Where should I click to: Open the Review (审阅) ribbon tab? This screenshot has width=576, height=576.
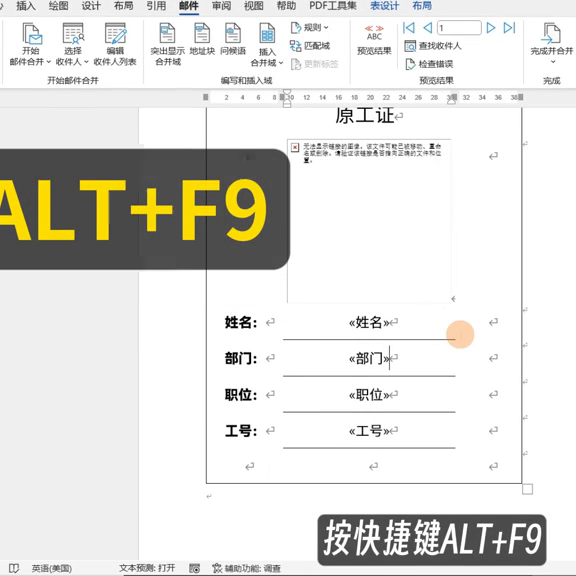pyautogui.click(x=222, y=6)
